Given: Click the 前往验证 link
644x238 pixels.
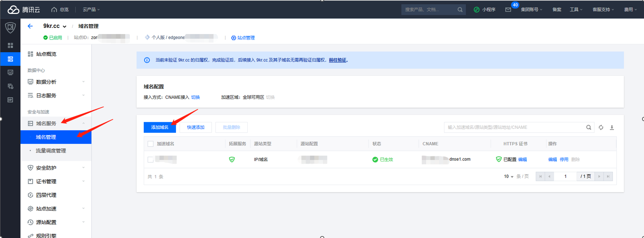Looking at the screenshot, I should point(337,60).
